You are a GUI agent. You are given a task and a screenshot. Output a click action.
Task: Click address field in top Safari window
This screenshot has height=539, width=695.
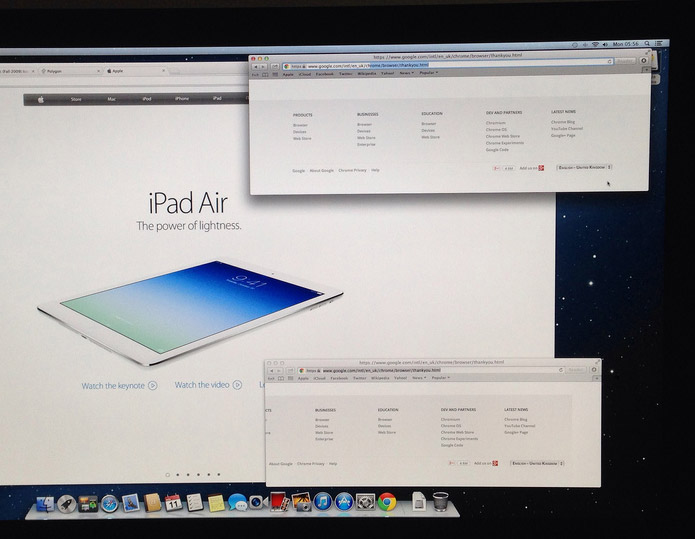(x=448, y=64)
